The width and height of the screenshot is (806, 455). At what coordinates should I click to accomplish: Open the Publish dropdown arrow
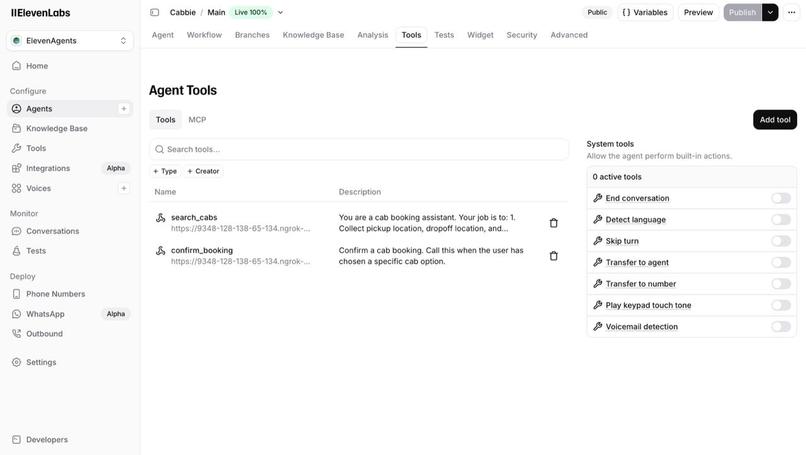[x=770, y=12]
